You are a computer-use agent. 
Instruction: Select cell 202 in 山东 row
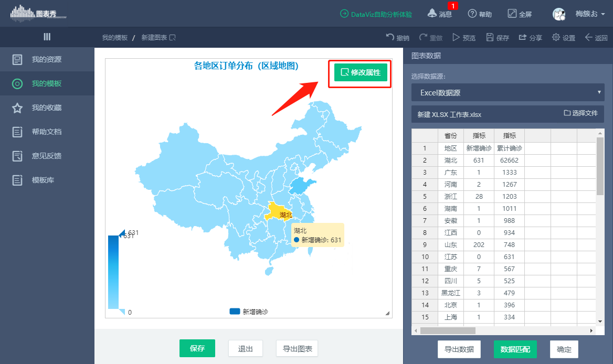point(479,244)
